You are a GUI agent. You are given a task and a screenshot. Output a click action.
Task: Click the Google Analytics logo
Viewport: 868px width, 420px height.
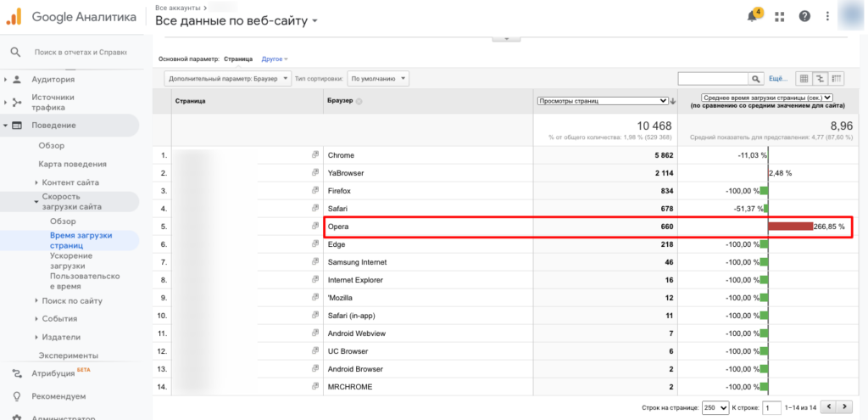pos(14,16)
